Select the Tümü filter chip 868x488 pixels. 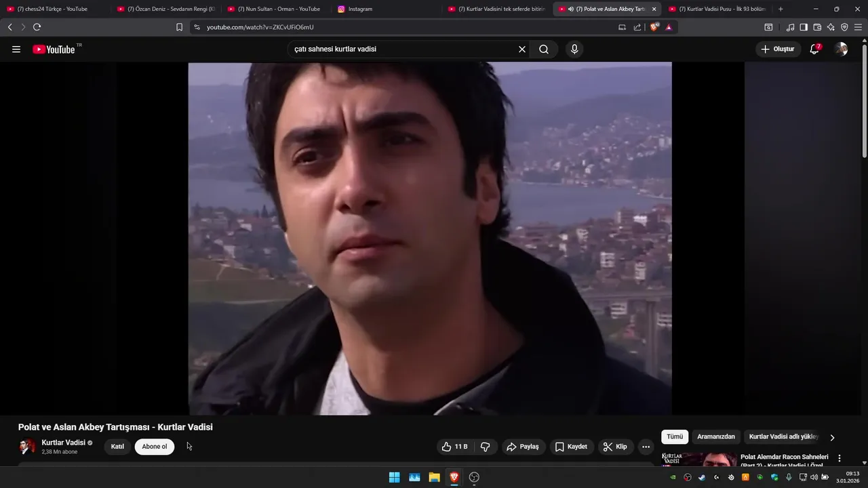click(x=675, y=437)
